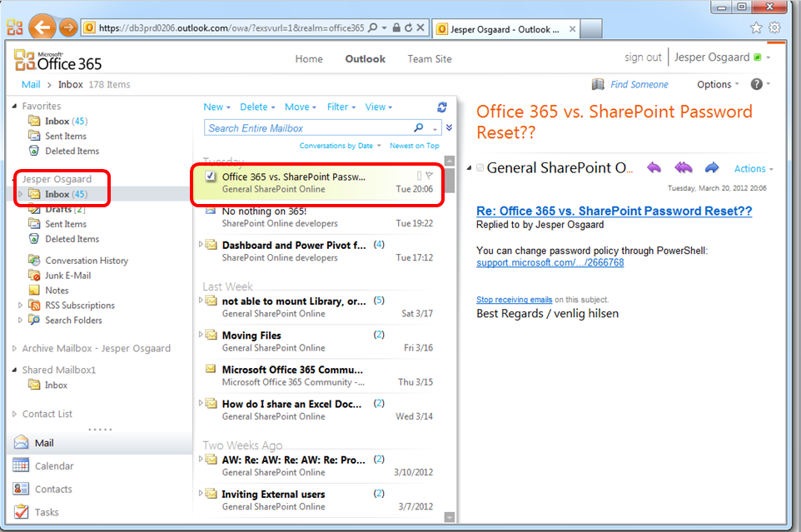Image resolution: width=801 pixels, height=532 pixels.
Task: Open the Move dropdown menu
Action: pos(301,107)
